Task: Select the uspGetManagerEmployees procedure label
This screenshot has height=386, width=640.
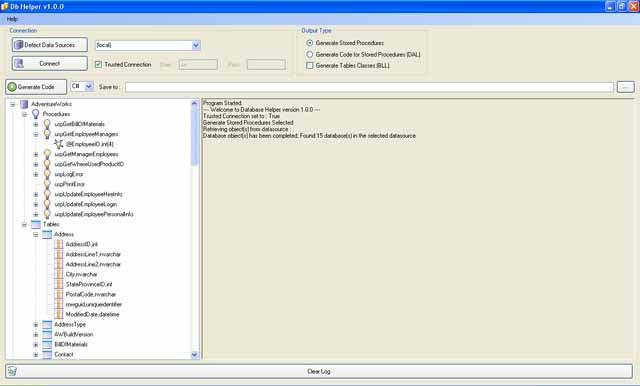Action: pos(86,154)
